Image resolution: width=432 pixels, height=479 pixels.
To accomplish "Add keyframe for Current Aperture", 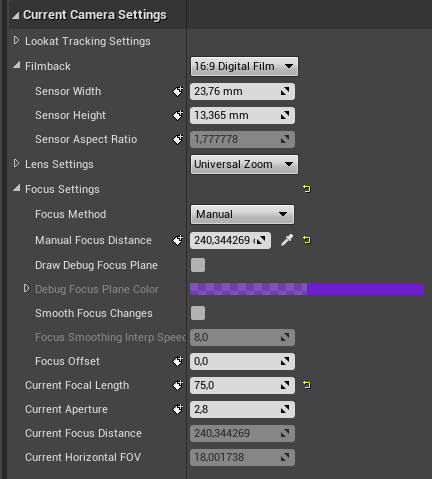I will coord(178,409).
